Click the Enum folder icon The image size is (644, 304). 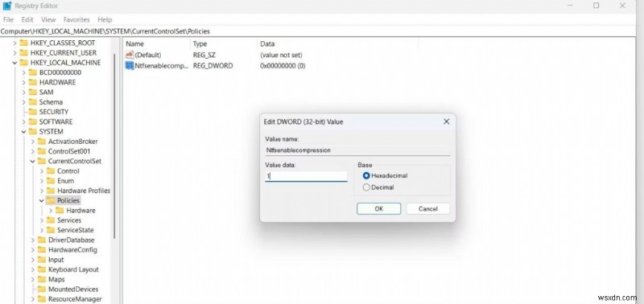tap(51, 180)
